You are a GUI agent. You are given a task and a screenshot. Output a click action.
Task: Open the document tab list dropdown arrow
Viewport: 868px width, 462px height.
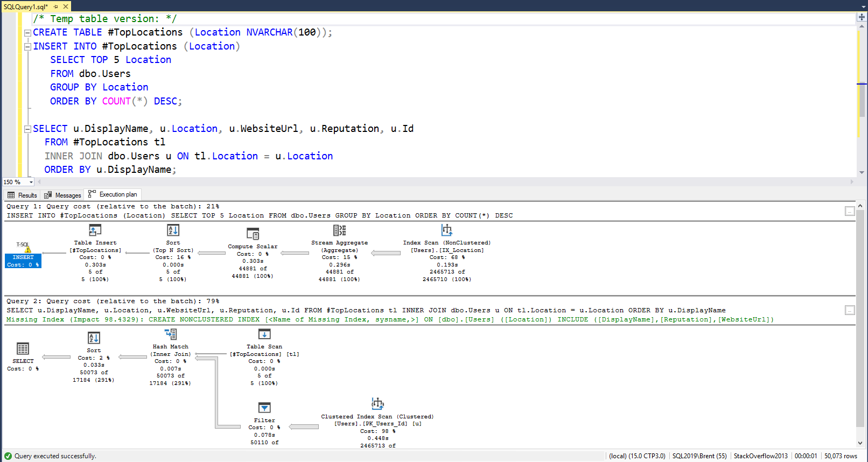coord(863,7)
